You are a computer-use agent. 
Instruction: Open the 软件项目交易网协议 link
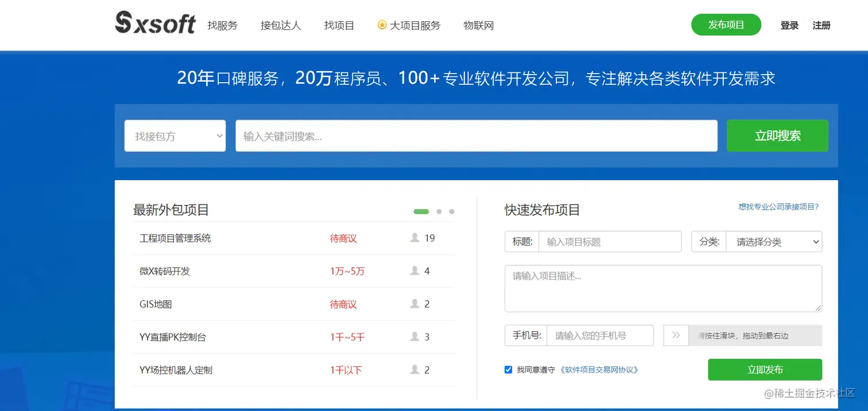[x=599, y=370]
